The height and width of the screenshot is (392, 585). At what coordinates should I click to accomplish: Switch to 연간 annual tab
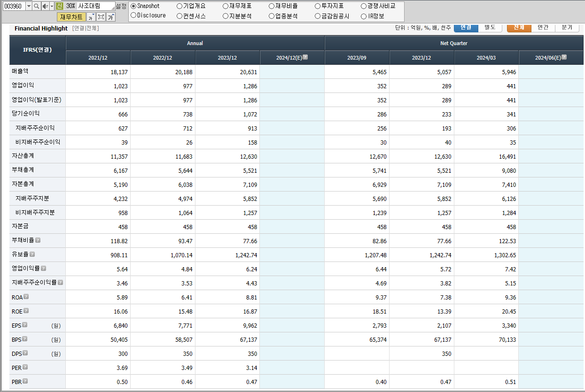pos(543,28)
